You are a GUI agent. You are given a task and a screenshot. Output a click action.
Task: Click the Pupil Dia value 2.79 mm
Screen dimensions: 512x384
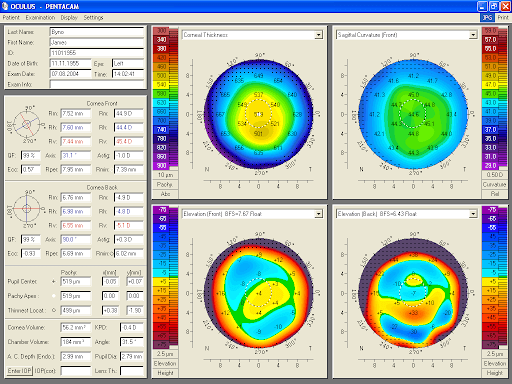tap(132, 357)
